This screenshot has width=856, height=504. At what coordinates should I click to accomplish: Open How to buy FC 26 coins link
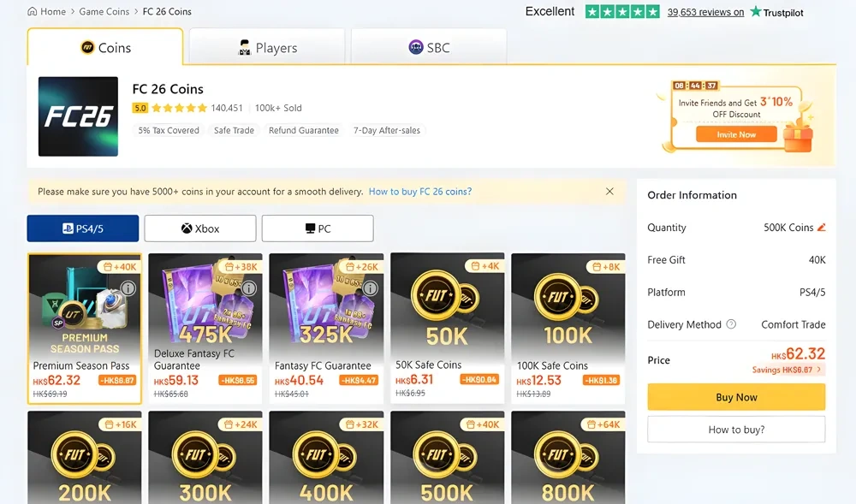(420, 192)
